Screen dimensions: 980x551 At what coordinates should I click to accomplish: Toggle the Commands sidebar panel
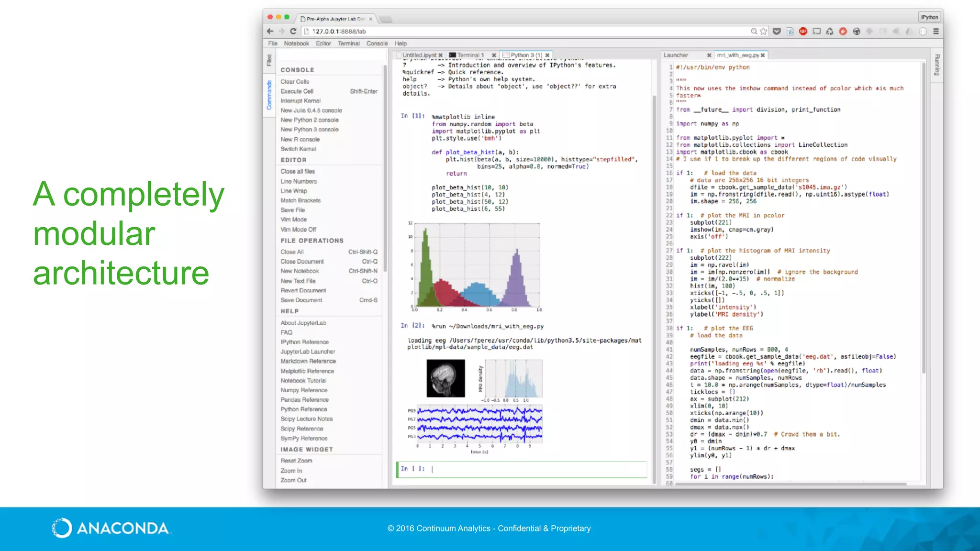pos(269,95)
